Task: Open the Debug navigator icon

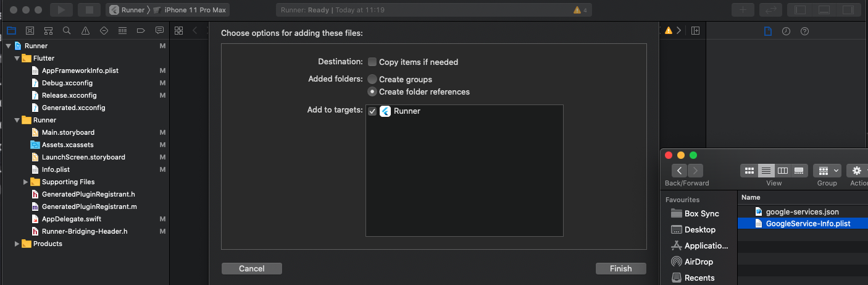Action: (122, 30)
